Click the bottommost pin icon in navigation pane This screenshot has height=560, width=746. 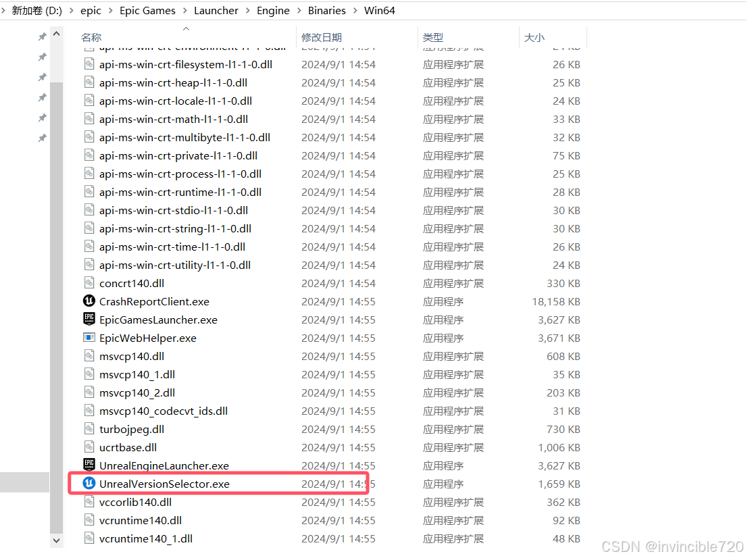[x=43, y=138]
